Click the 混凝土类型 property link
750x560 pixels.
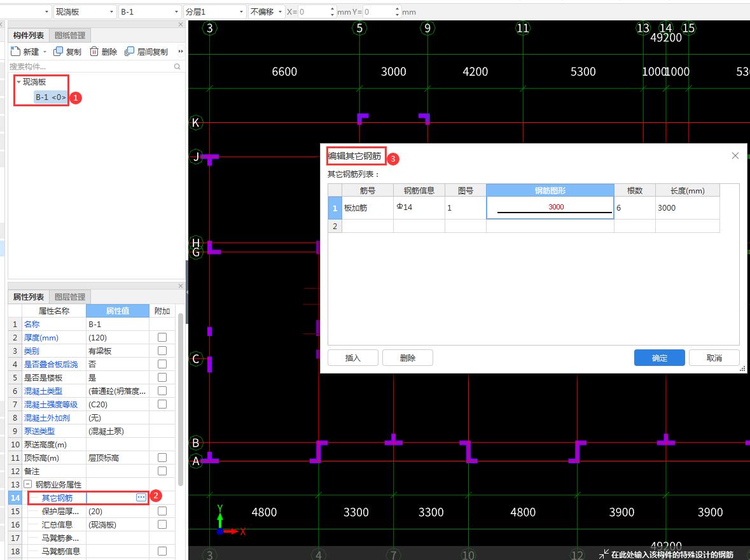pyautogui.click(x=43, y=391)
